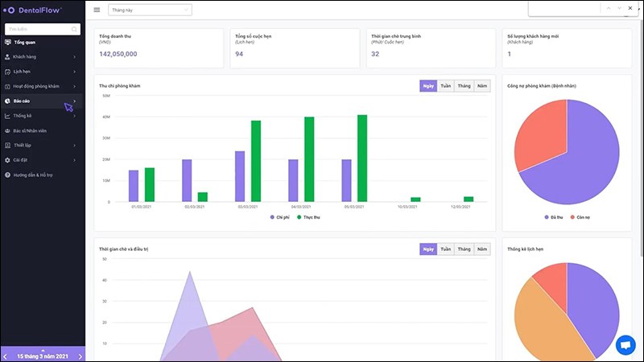Viewport: 644px width, 362px height.
Task: Open the Tháng này period dropdown
Action: pos(150,10)
